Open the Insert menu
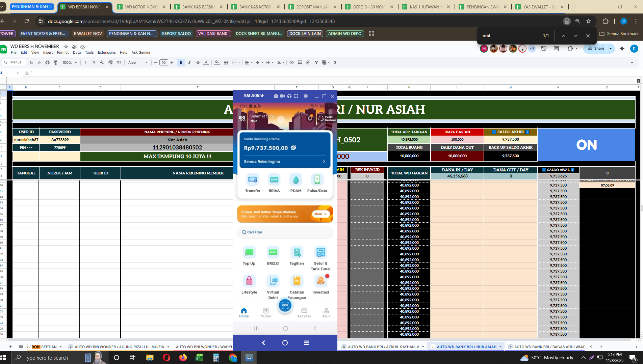643x364 pixels. pos(48,53)
